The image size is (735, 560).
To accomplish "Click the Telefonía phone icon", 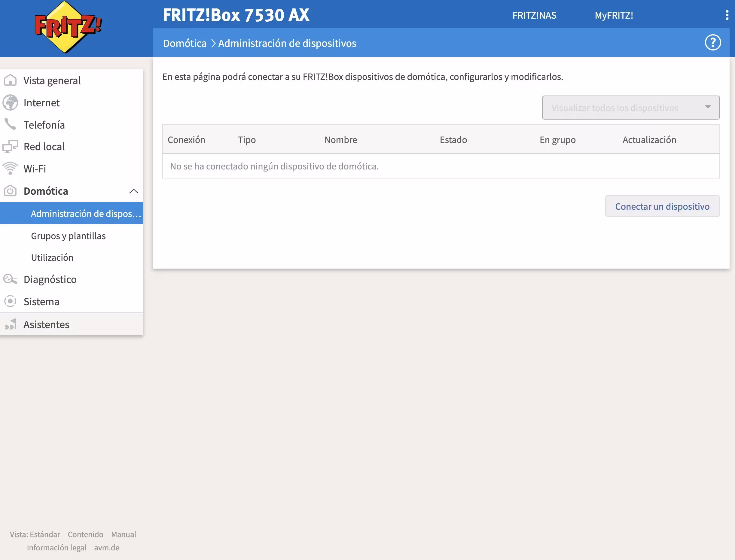I will 10,124.
